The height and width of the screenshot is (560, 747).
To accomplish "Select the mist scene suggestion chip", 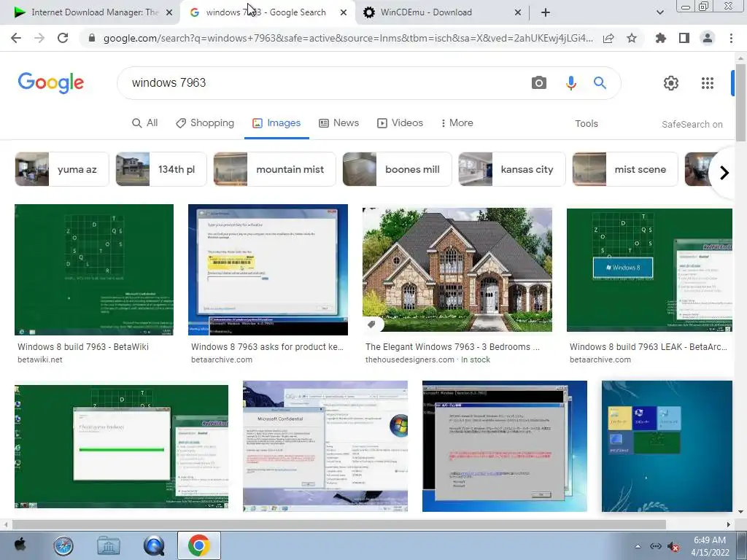I will click(x=624, y=169).
